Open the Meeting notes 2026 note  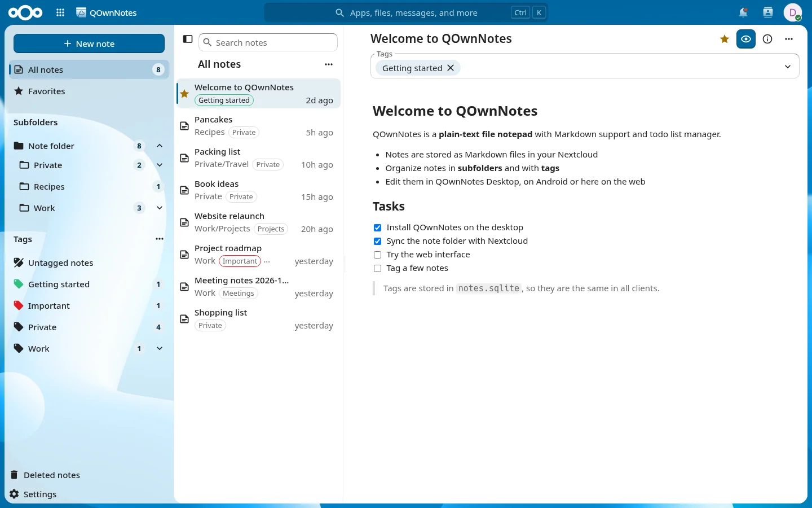click(259, 287)
